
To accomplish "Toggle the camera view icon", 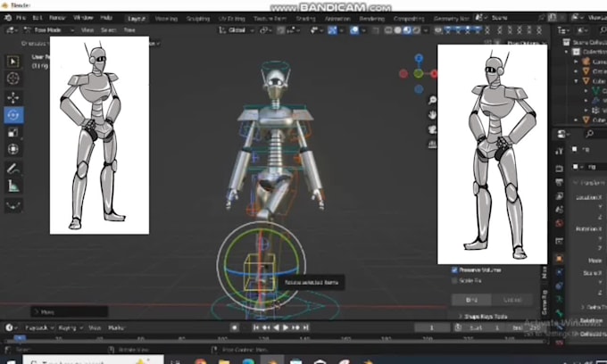I will tap(432, 129).
